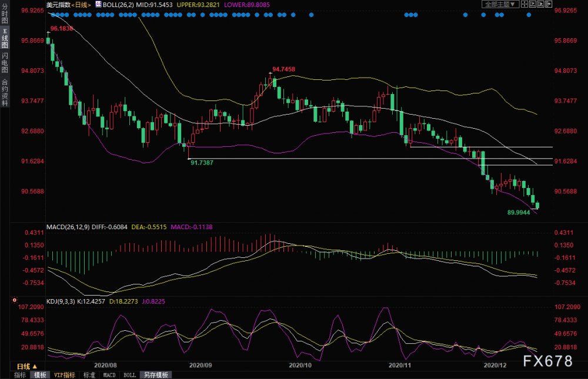Apply the MACD template
This screenshot has height=379, width=588.
[109, 375]
